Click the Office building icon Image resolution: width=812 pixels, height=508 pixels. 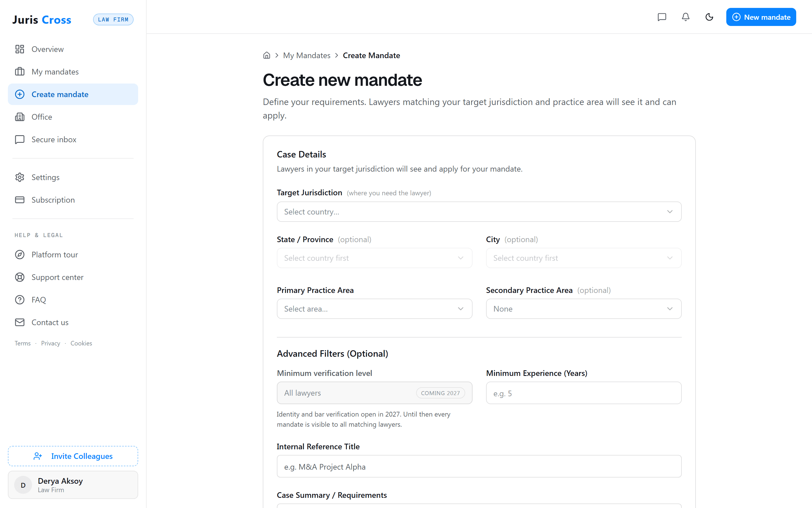point(20,117)
